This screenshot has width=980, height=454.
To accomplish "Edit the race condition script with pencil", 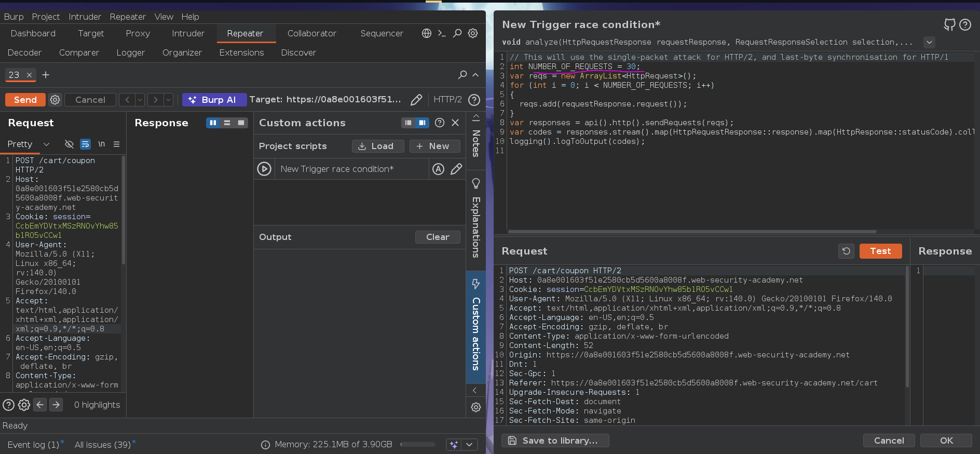I will [x=456, y=169].
